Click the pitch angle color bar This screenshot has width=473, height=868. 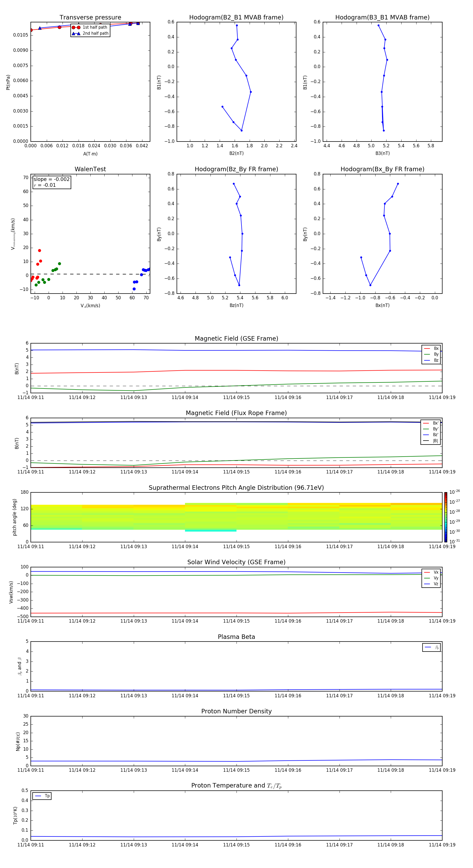(446, 517)
